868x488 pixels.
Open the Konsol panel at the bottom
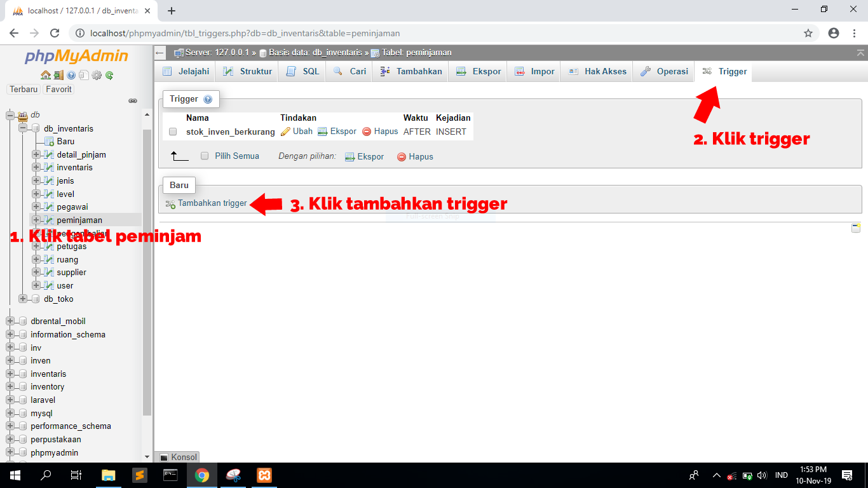coord(180,457)
